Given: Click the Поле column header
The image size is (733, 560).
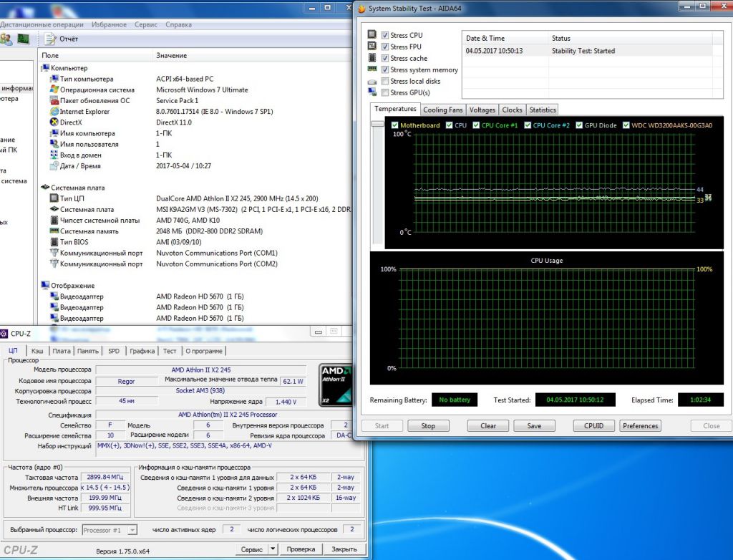Looking at the screenshot, I should (x=50, y=55).
